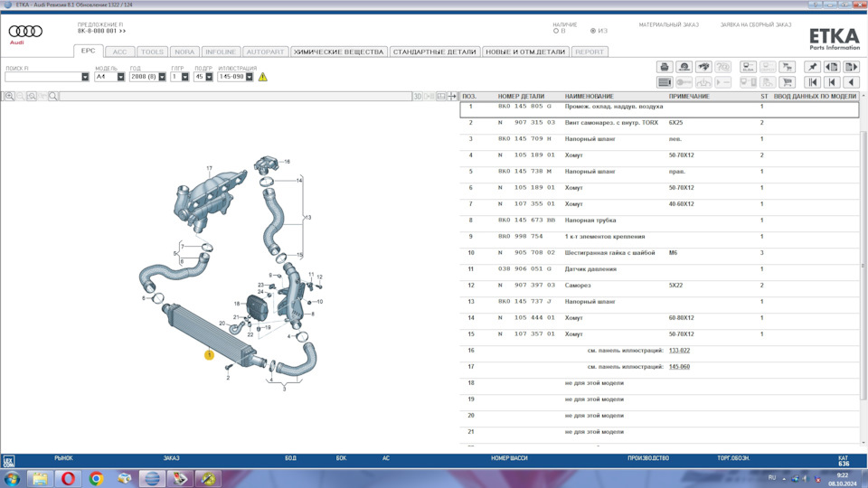Click the parts list vertical scrollbar

pos(863,266)
